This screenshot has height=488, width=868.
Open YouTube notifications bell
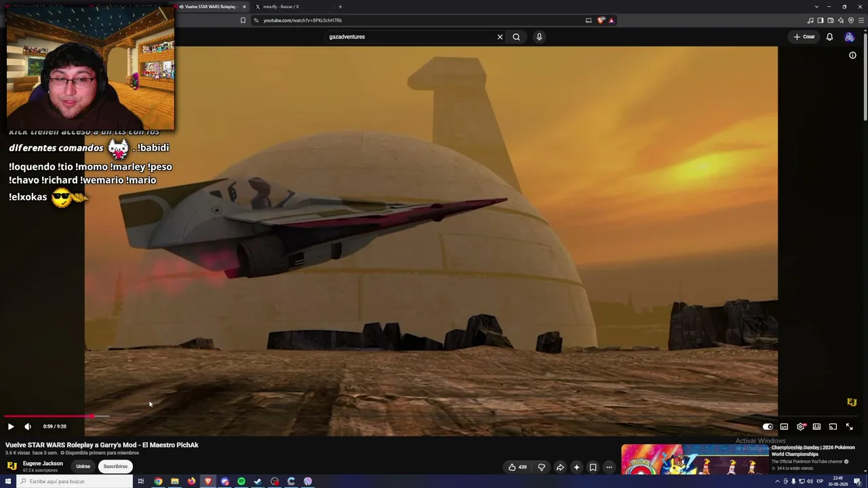point(829,37)
